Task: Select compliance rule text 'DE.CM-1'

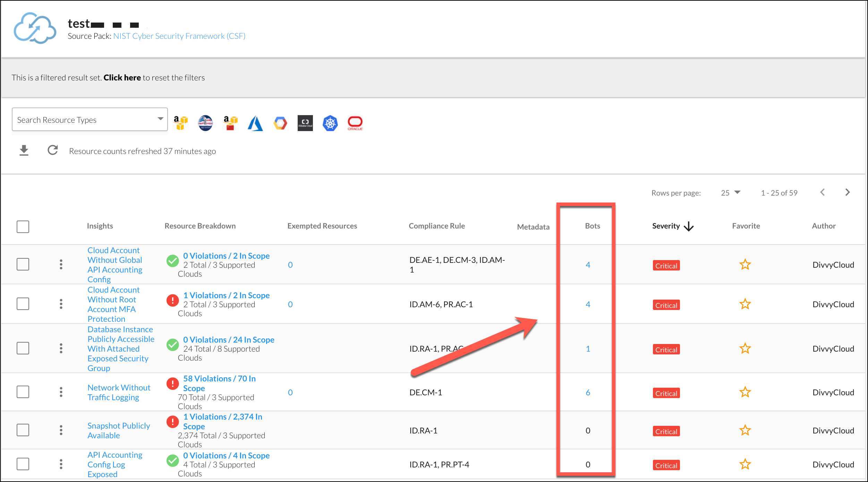Action: click(x=426, y=393)
